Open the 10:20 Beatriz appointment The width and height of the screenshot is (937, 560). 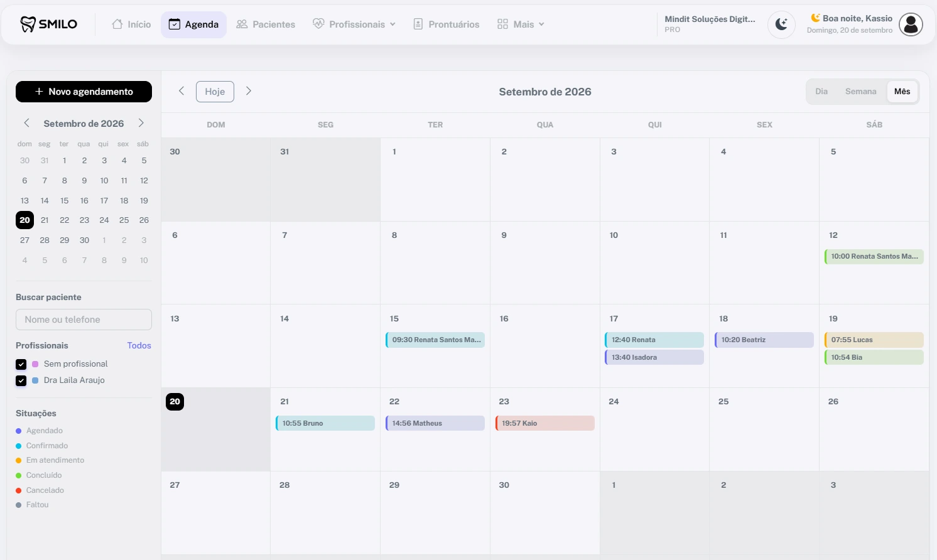764,340
